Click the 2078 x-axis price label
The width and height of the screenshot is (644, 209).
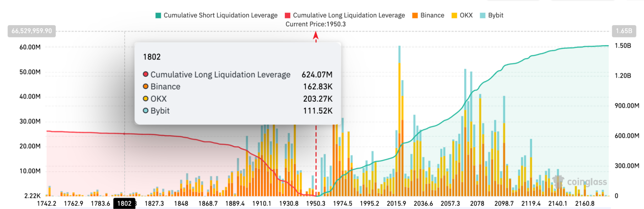(477, 203)
